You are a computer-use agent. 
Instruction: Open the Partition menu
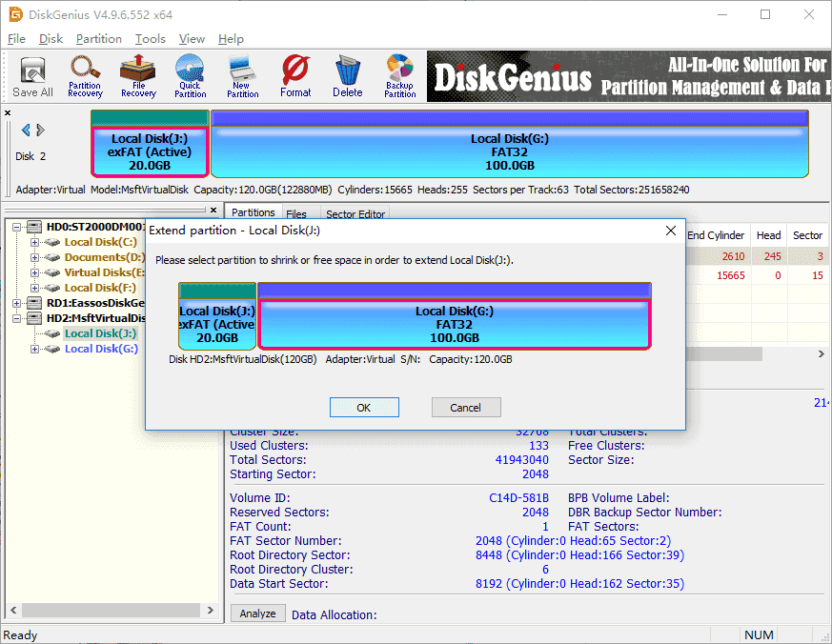99,39
